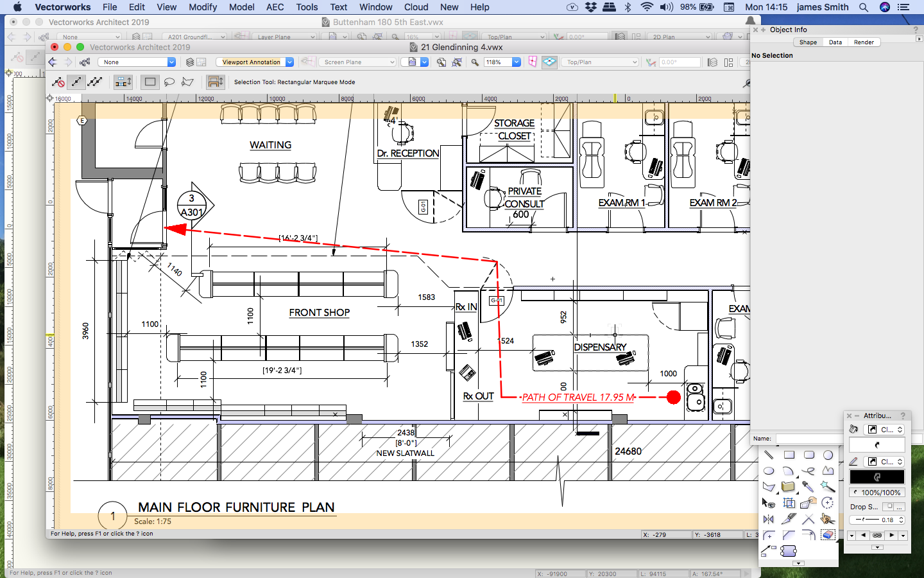This screenshot has width=924, height=578.
Task: Toggle the Disable Interactive Scaling mode
Action: point(58,82)
